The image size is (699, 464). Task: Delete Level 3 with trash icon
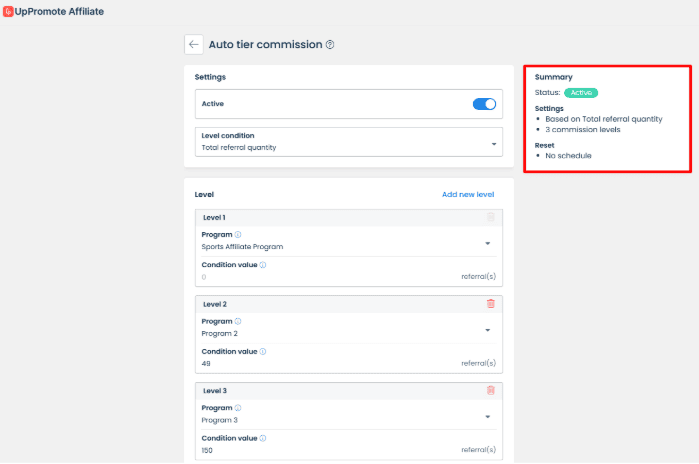pos(490,390)
